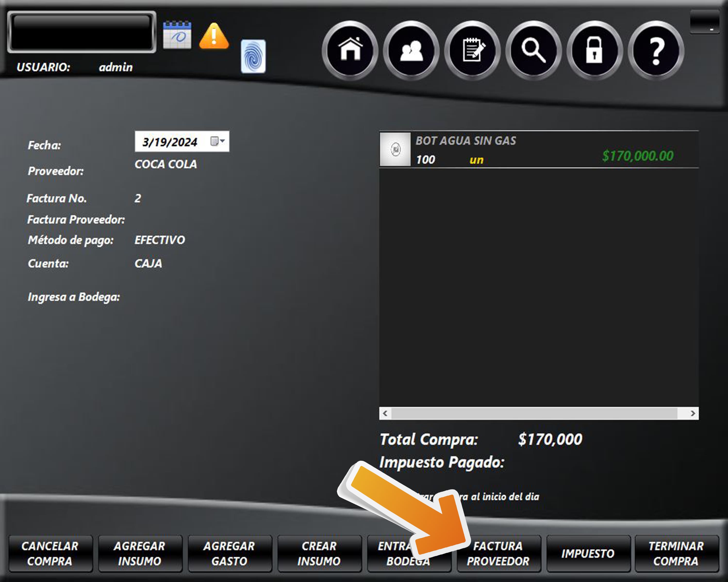Click the notepad with pencil icon
The image size is (728, 582).
pos(472,50)
